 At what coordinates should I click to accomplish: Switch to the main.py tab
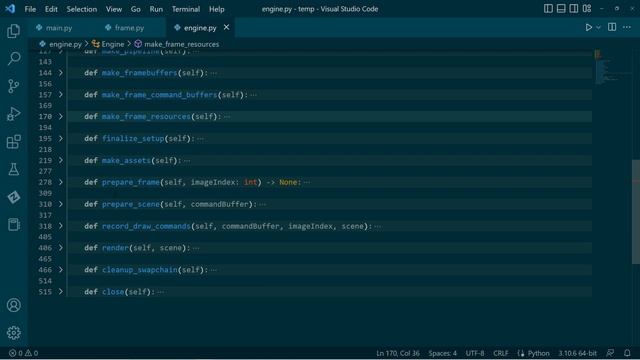[x=58, y=28]
